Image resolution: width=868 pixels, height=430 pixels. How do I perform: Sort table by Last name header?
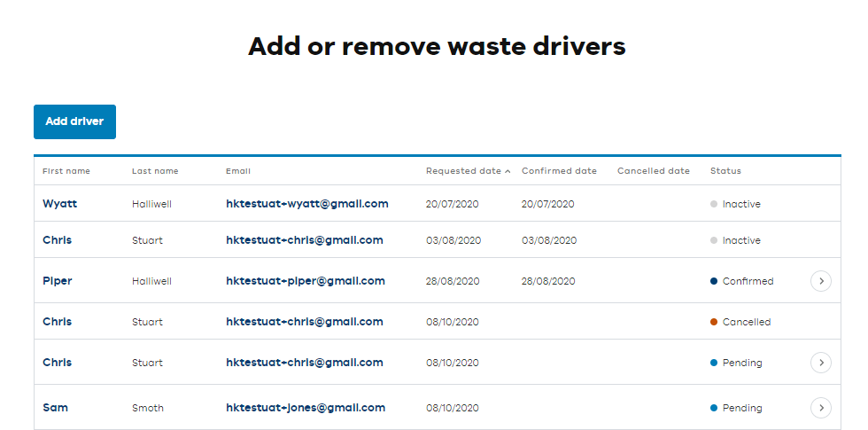[x=155, y=171]
